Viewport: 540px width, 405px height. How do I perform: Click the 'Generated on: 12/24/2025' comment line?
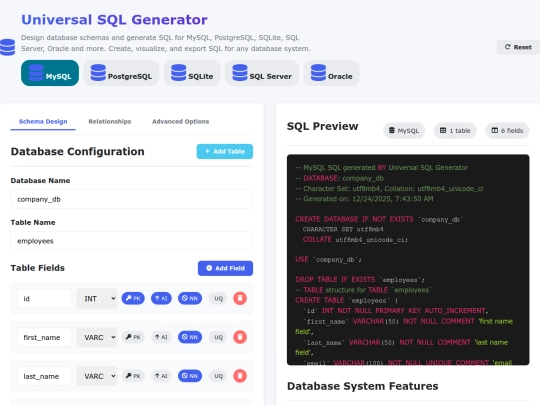point(364,199)
